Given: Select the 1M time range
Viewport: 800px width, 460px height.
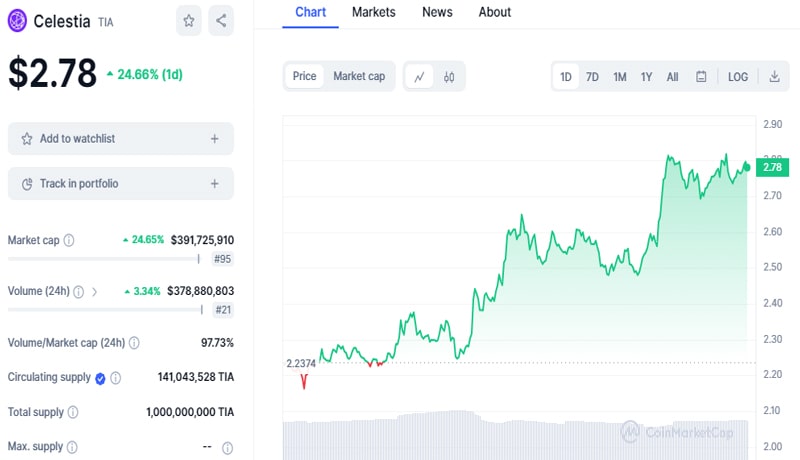Looking at the screenshot, I should pos(620,77).
